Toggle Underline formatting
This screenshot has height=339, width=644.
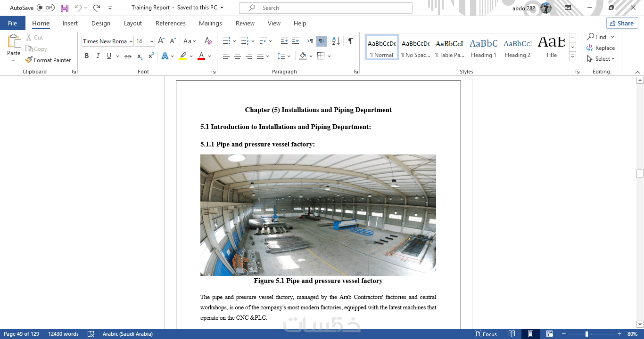tap(109, 56)
